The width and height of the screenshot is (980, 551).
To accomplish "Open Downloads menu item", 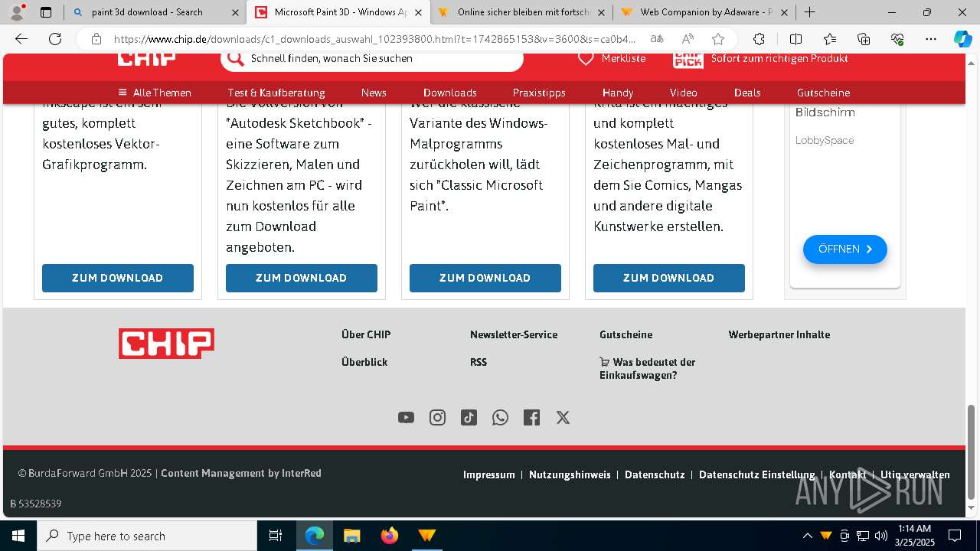I will [x=450, y=93].
